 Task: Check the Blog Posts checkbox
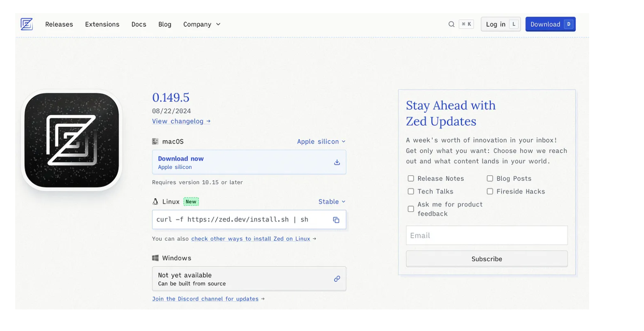tap(490, 179)
